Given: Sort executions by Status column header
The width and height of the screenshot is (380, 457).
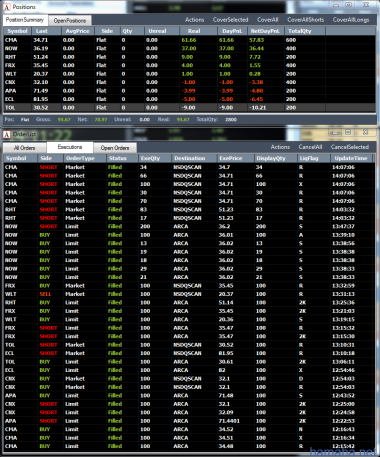Looking at the screenshot, I should point(122,158).
